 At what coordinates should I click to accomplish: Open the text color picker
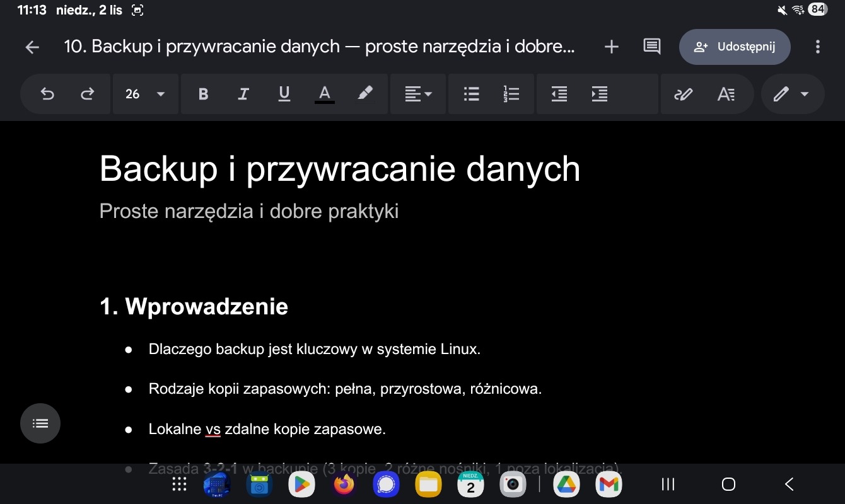[325, 94]
